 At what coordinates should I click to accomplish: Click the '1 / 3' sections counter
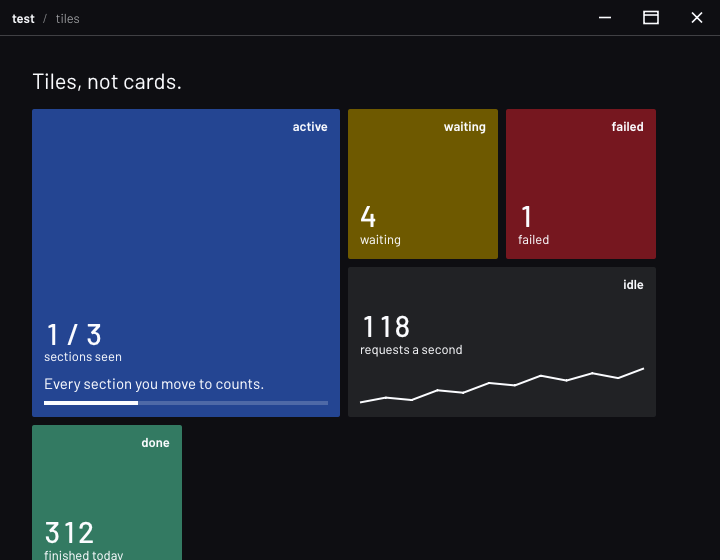coord(73,335)
